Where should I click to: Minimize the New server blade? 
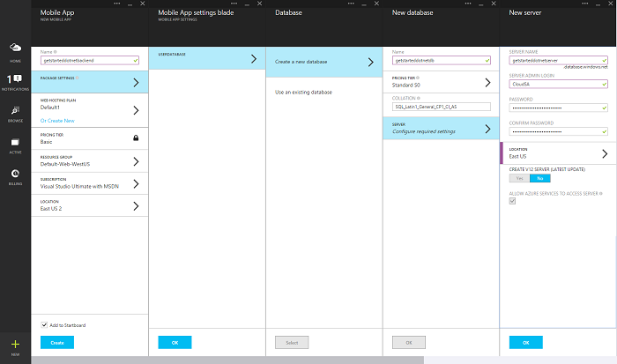coord(598,4)
